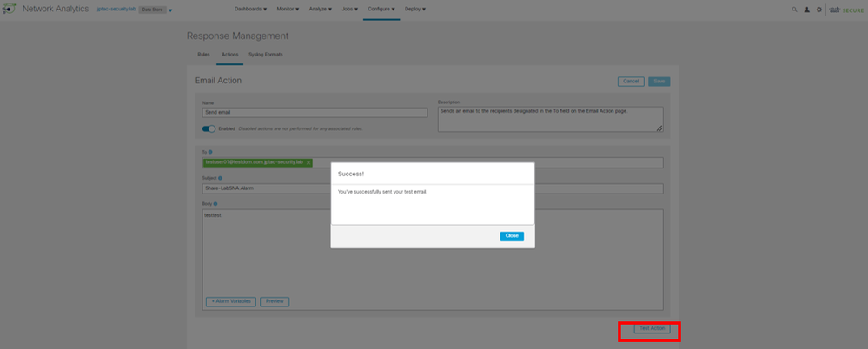This screenshot has width=868, height=349.
Task: Click the info icon next to Subject
Action: (x=221, y=178)
